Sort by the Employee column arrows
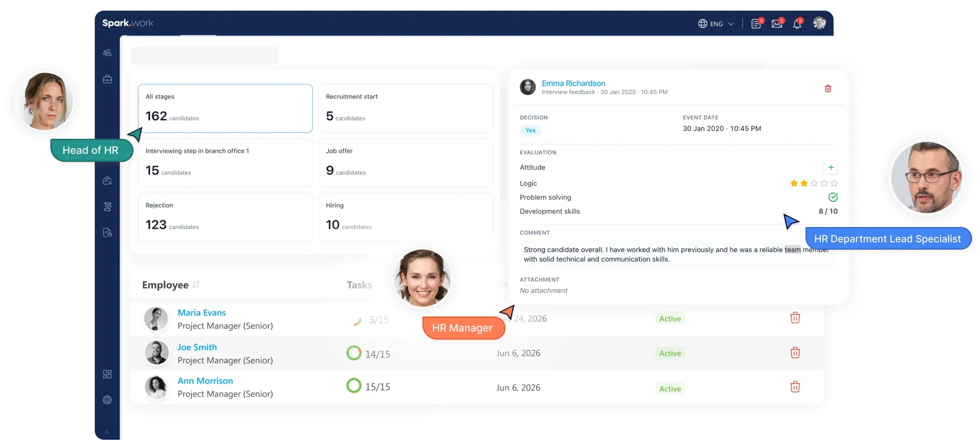Screen dimensions: 980x441 click(x=196, y=284)
